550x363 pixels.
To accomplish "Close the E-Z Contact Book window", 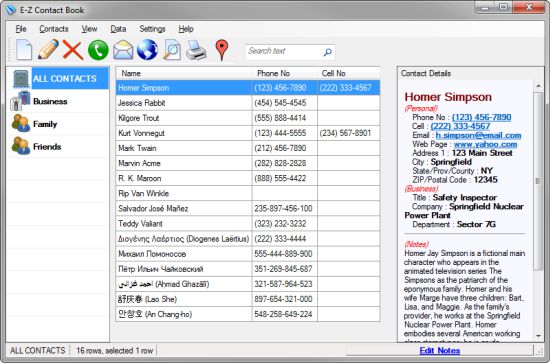I will tap(529, 7).
